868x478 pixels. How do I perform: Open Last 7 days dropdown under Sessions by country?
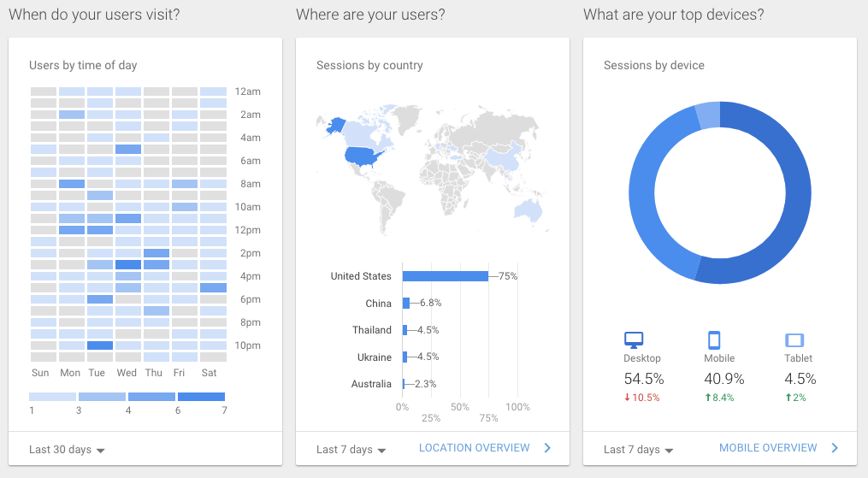coord(351,450)
